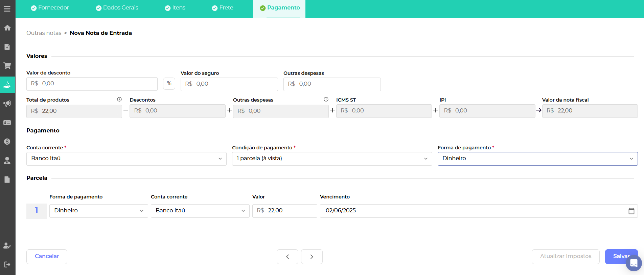This screenshot has width=644, height=275.
Task: Switch to the Fornecedor tab
Action: tap(50, 8)
